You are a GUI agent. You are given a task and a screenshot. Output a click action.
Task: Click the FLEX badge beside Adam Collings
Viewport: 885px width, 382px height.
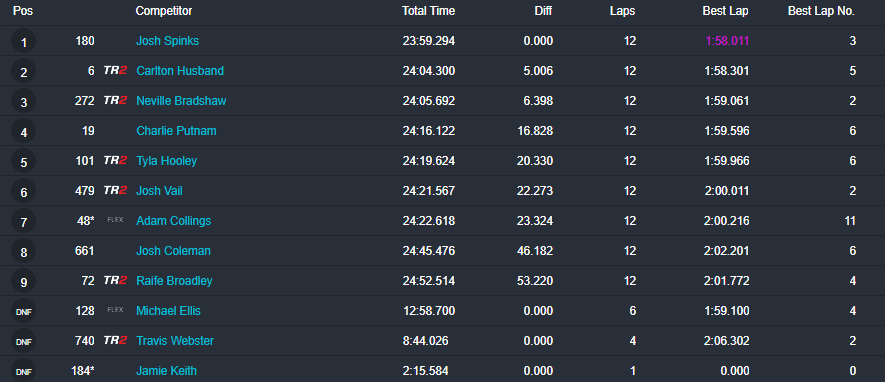115,220
